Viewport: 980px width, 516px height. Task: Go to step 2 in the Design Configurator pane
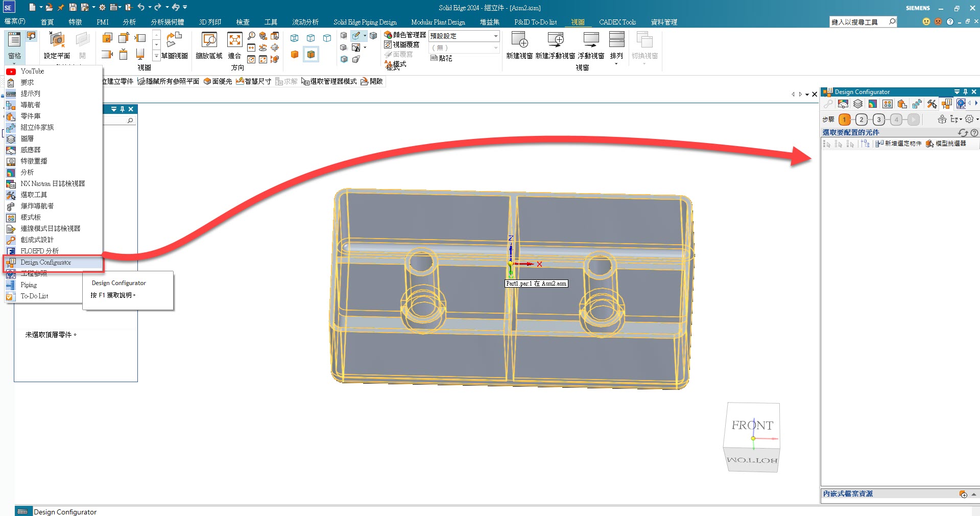point(862,119)
